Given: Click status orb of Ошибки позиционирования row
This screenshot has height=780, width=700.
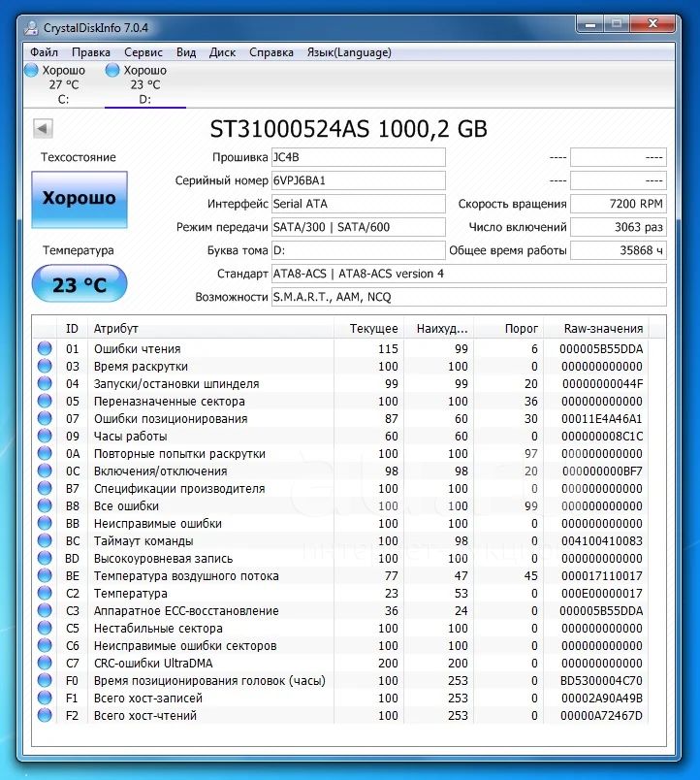Looking at the screenshot, I should (45, 418).
